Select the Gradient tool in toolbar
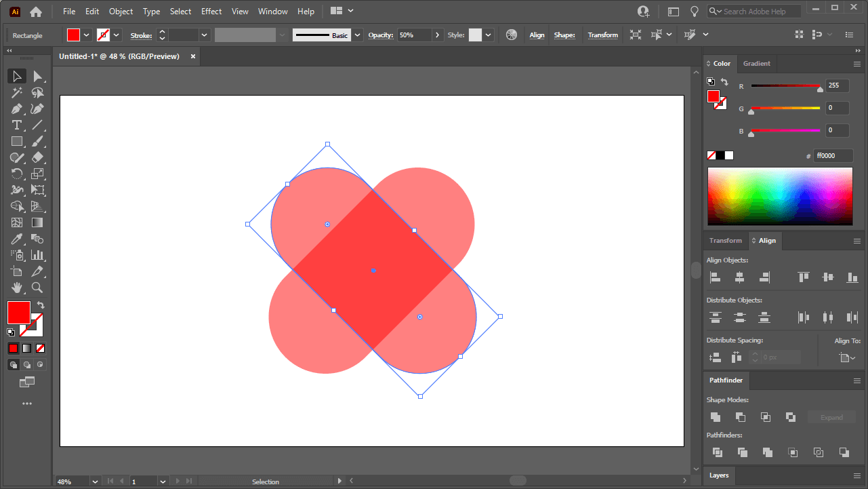 (37, 222)
